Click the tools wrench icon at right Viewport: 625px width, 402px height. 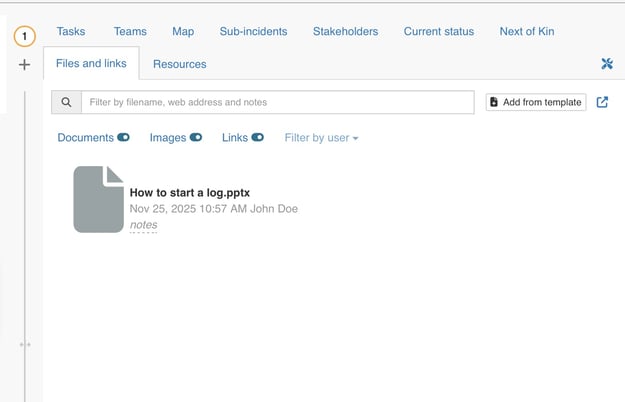(606, 64)
